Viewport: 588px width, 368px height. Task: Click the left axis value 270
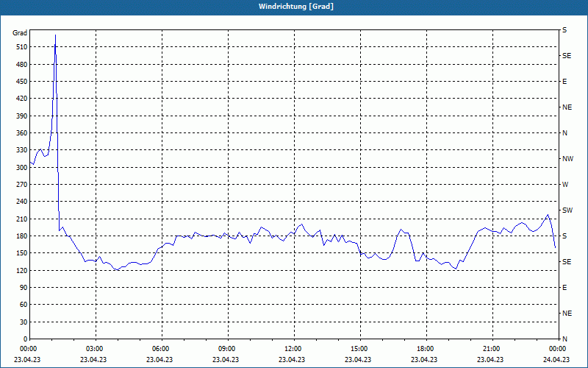(x=22, y=185)
